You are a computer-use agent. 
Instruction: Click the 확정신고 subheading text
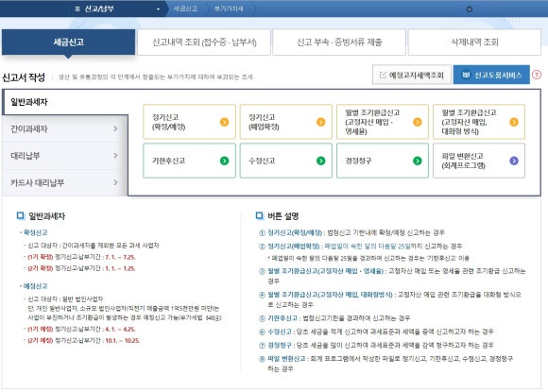[x=35, y=232]
